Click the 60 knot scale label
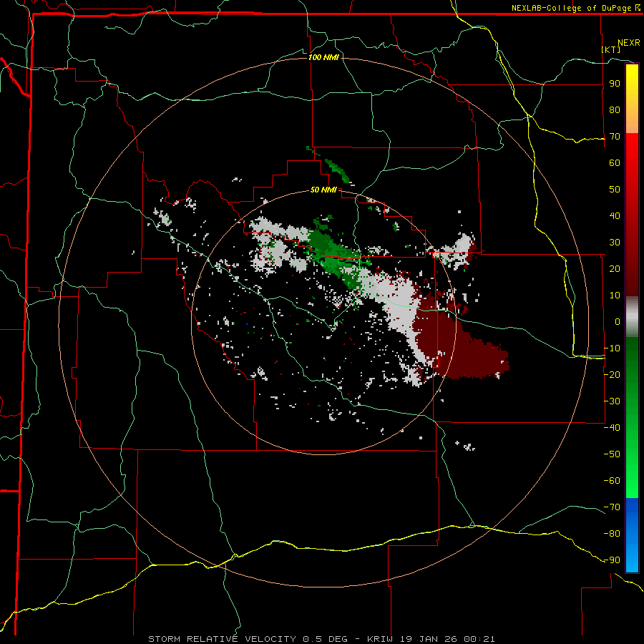Viewport: 644px width, 644px height. pyautogui.click(x=615, y=162)
